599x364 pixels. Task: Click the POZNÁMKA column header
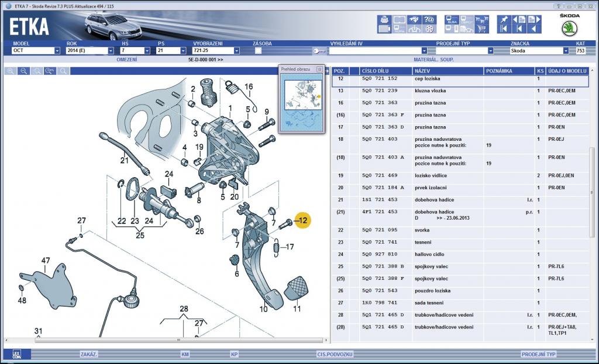[x=510, y=71]
